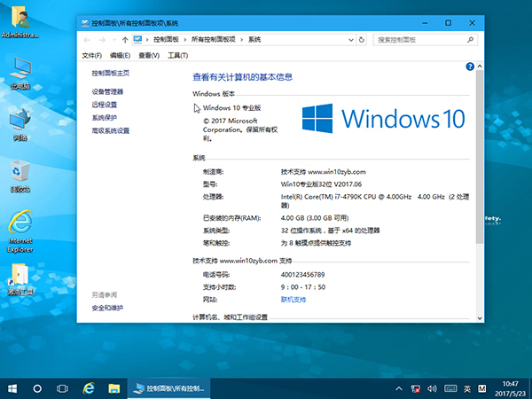Click the refresh button in address bar
The height and width of the screenshot is (399, 532).
361,40
